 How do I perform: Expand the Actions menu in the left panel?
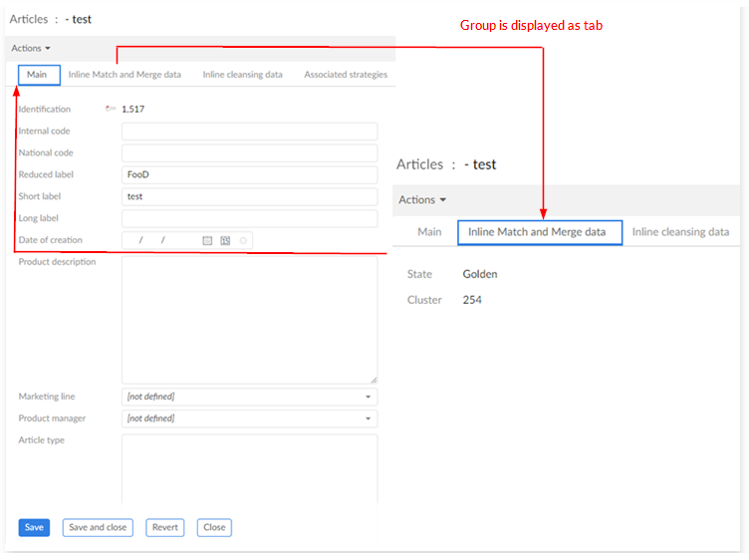coord(31,48)
